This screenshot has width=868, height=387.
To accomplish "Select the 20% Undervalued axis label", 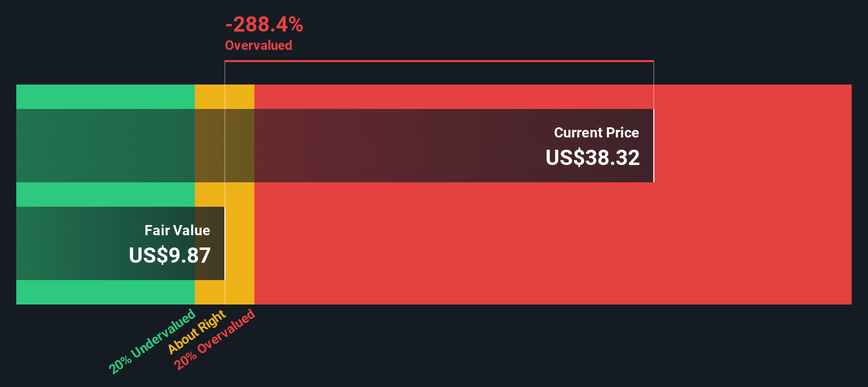I will 152,341.
